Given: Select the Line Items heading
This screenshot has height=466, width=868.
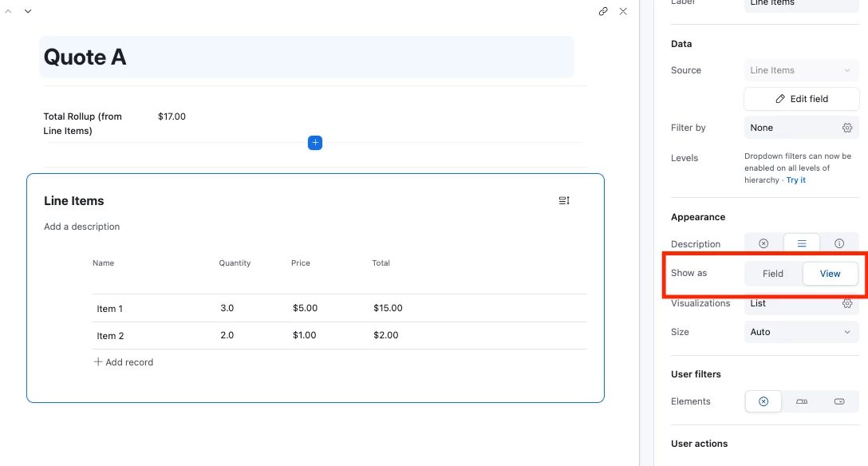Looking at the screenshot, I should (x=73, y=201).
